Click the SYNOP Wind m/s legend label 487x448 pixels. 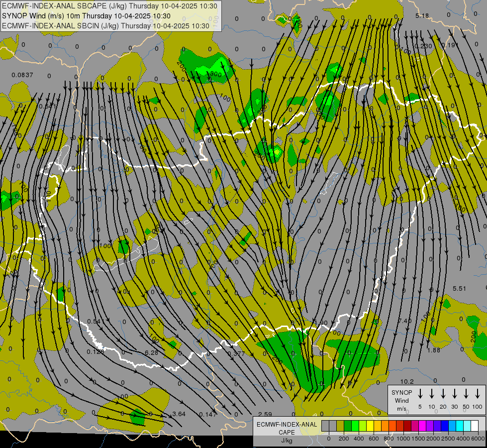[401, 400]
